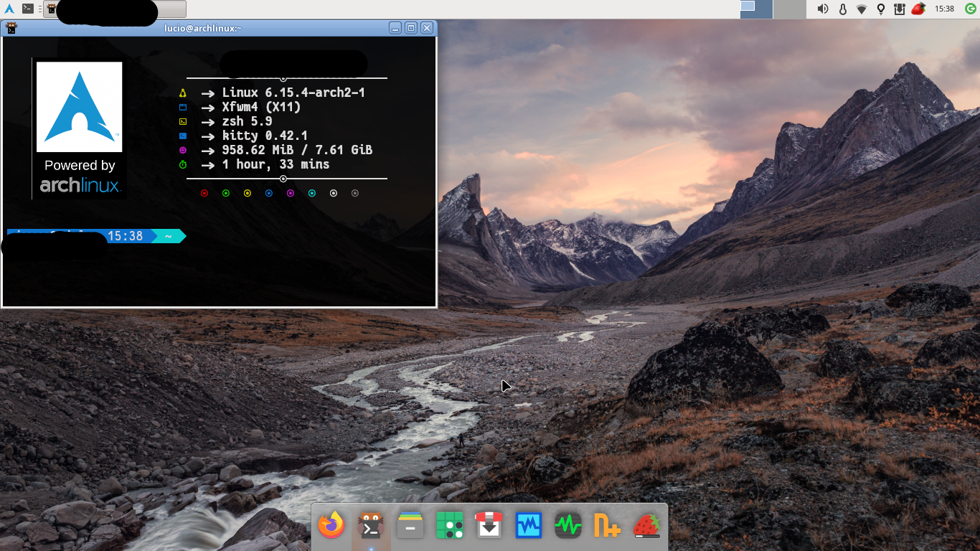Image resolution: width=980 pixels, height=551 pixels.
Task: Click the blue terminal icon beside kitty
Action: [x=183, y=136]
